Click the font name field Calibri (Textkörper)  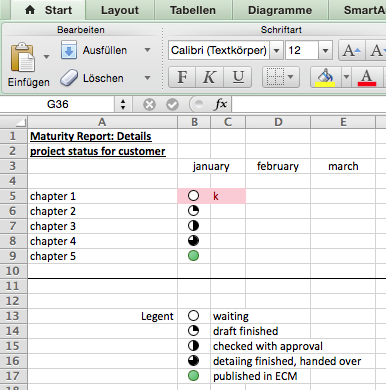point(219,51)
